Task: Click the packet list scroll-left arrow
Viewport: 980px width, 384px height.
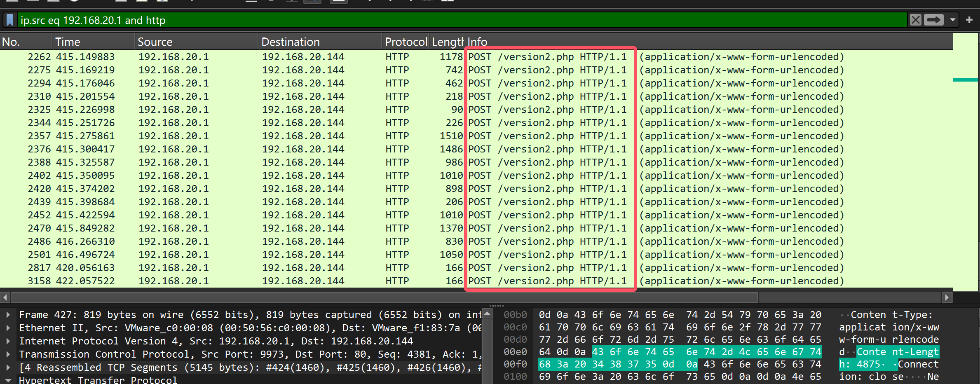Action: coord(5,297)
